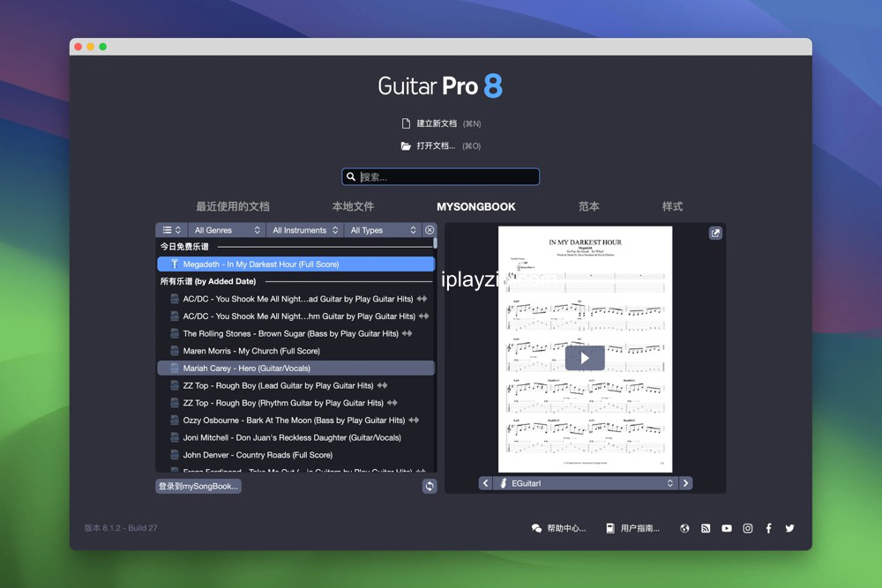Open the website globe icon
The width and height of the screenshot is (882, 588).
pyautogui.click(x=684, y=528)
